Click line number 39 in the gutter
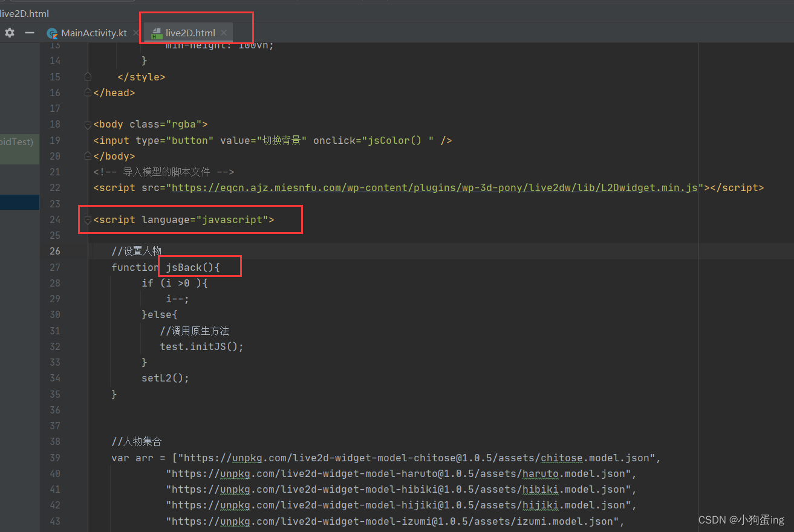Viewport: 794px width, 532px height. 54,458
